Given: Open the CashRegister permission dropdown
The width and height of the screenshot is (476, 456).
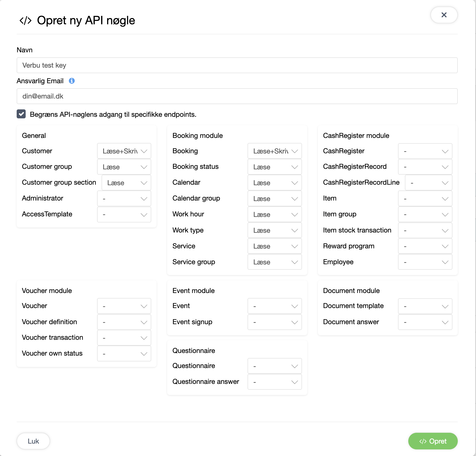Looking at the screenshot, I should (425, 151).
